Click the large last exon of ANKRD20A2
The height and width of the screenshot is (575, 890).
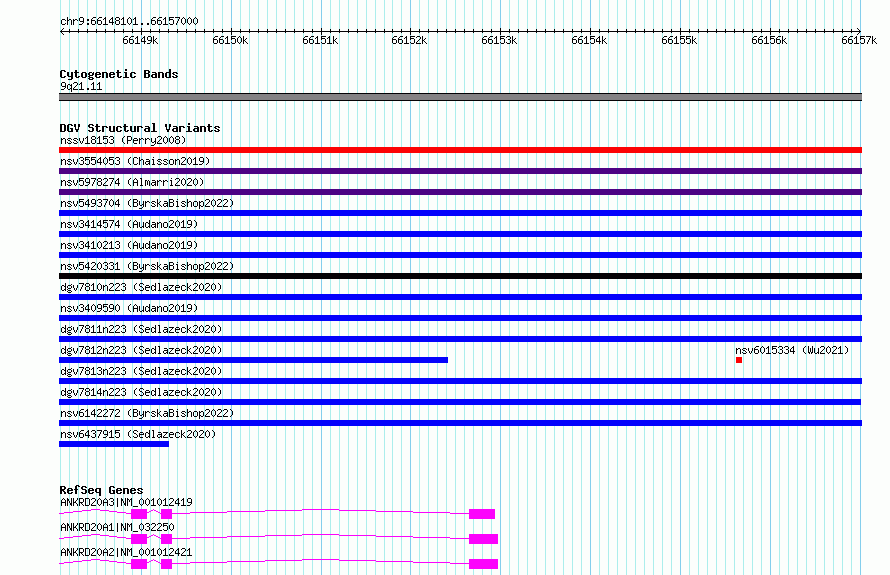484,564
